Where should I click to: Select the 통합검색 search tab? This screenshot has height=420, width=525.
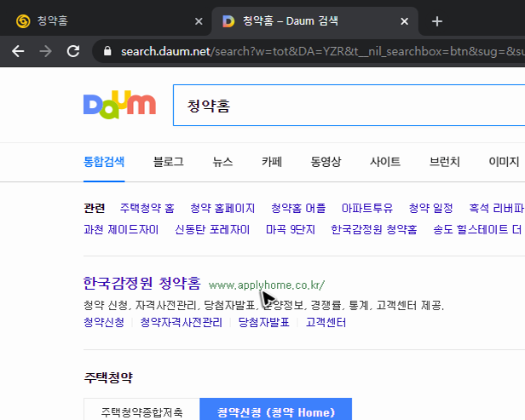(x=104, y=162)
